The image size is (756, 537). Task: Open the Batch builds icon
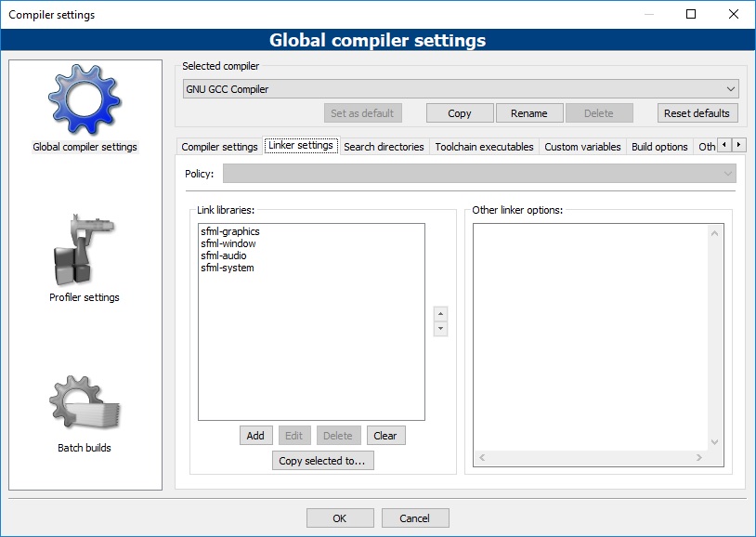85,405
